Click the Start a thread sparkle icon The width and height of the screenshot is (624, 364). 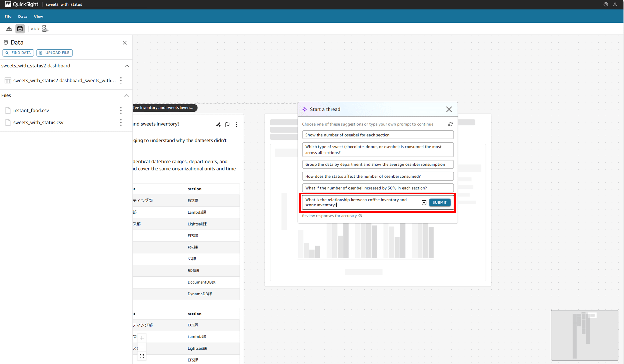[305, 109]
